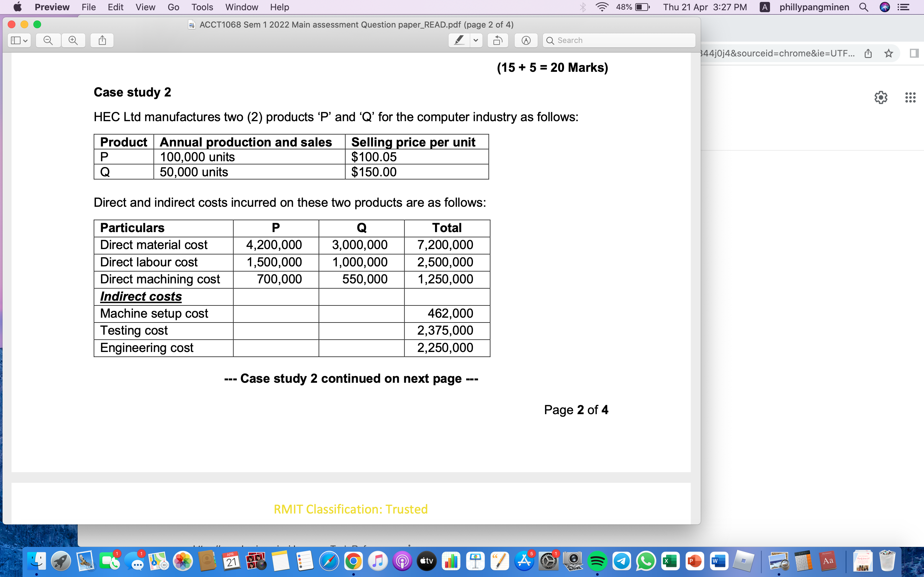Image resolution: width=924 pixels, height=577 pixels.
Task: Open Google Chrome from the Dock
Action: pos(353,561)
